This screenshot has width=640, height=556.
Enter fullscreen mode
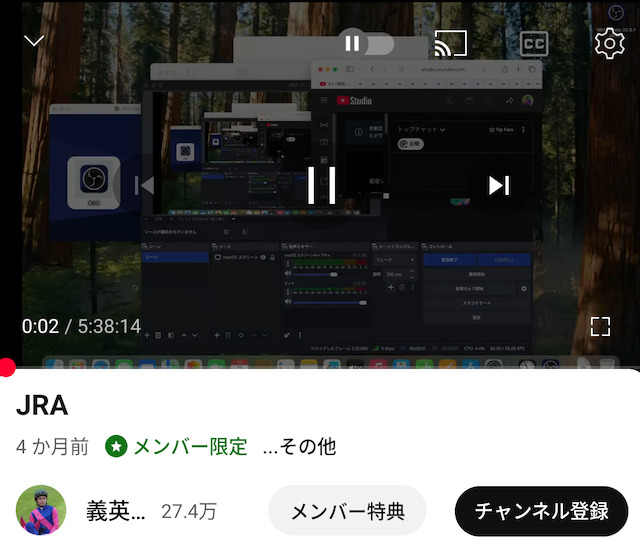pos(600,327)
